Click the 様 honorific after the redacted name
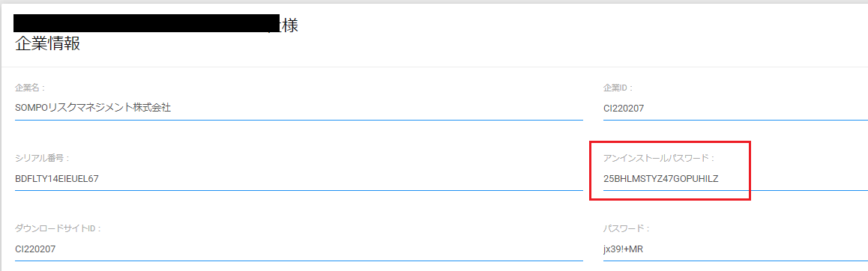This screenshot has height=271, width=868. pyautogui.click(x=291, y=25)
